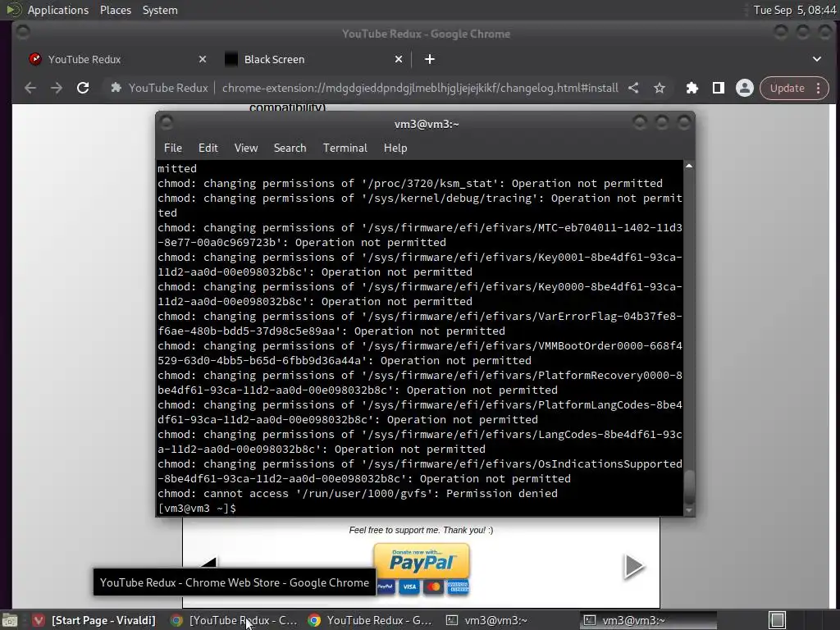Close the Black Screen tab
Image resolution: width=840 pixels, height=630 pixels.
point(399,59)
